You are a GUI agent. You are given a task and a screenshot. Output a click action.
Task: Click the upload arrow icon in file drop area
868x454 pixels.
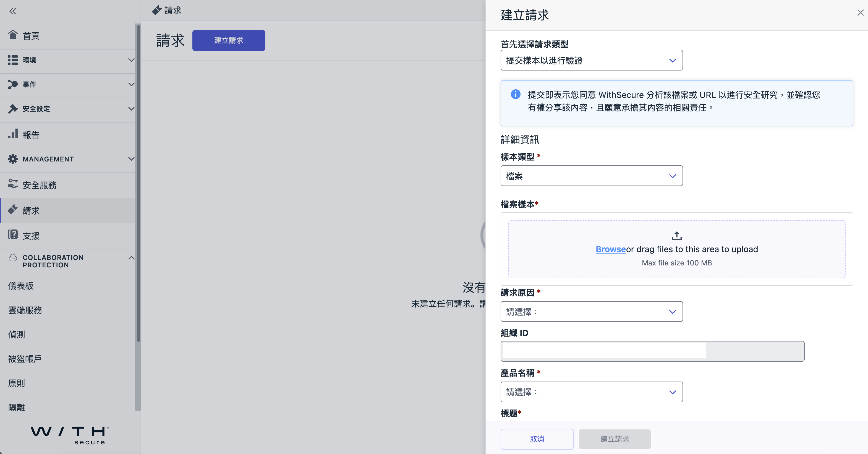pyautogui.click(x=677, y=236)
